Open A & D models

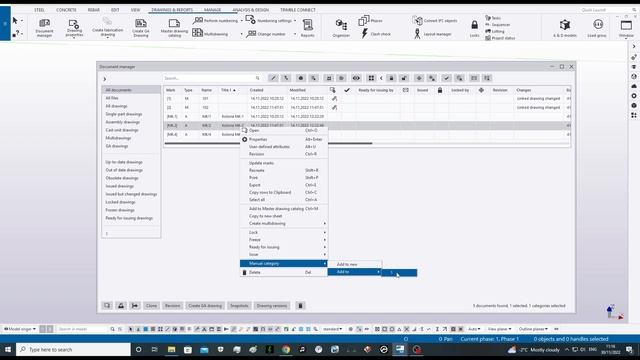pos(565,28)
